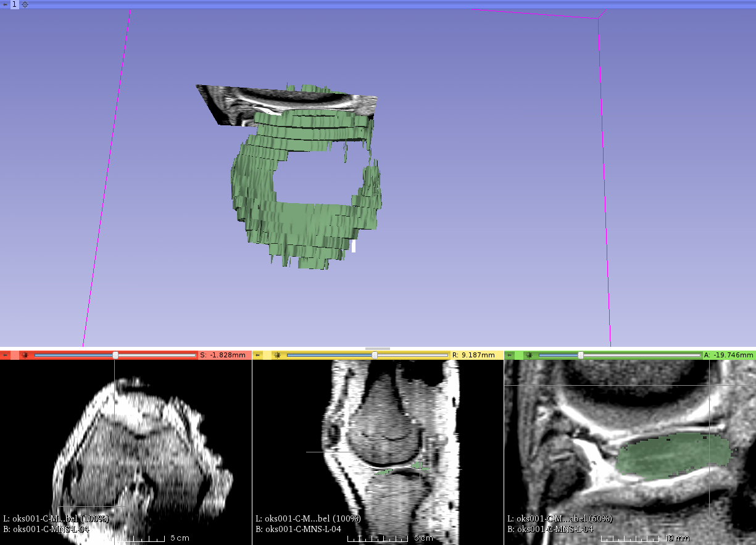Fit the green slice view to window
Image resolution: width=756 pixels, height=545 pixels.
[x=529, y=356]
